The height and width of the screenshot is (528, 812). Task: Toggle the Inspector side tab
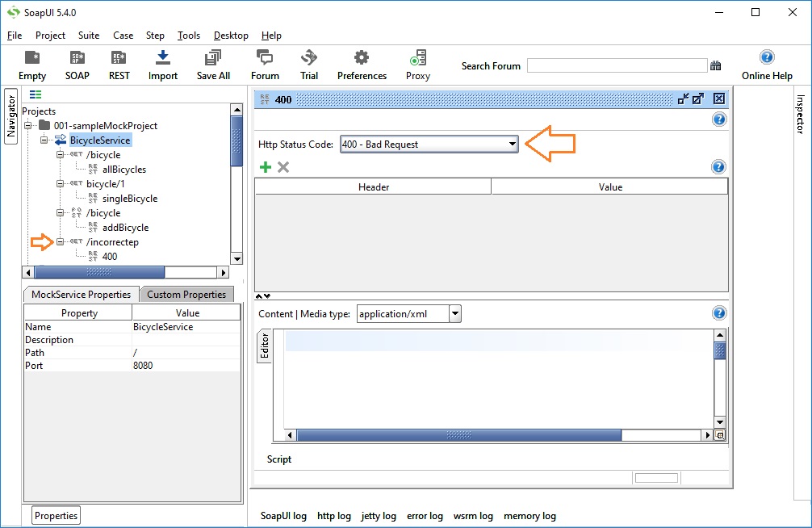tap(800, 114)
